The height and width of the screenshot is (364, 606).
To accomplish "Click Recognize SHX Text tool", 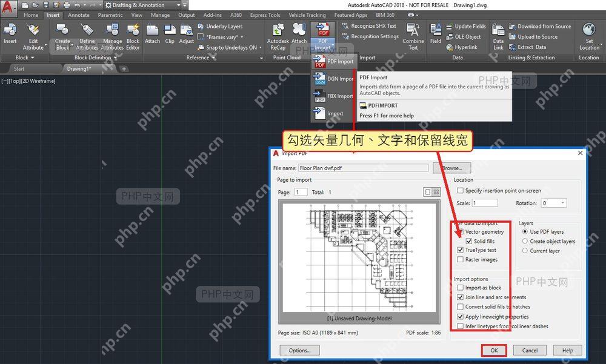I will tap(369, 26).
